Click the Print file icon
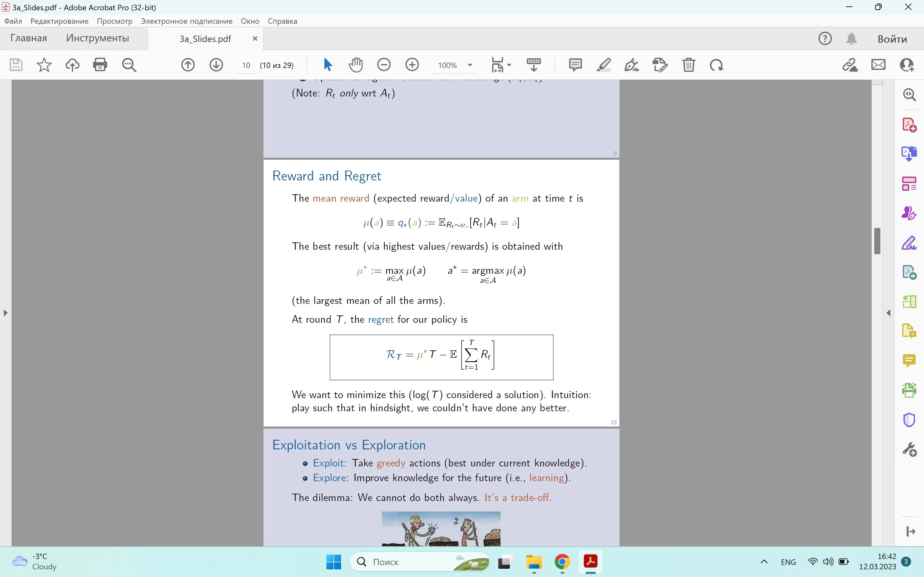Image resolution: width=924 pixels, height=577 pixels. [x=100, y=65]
